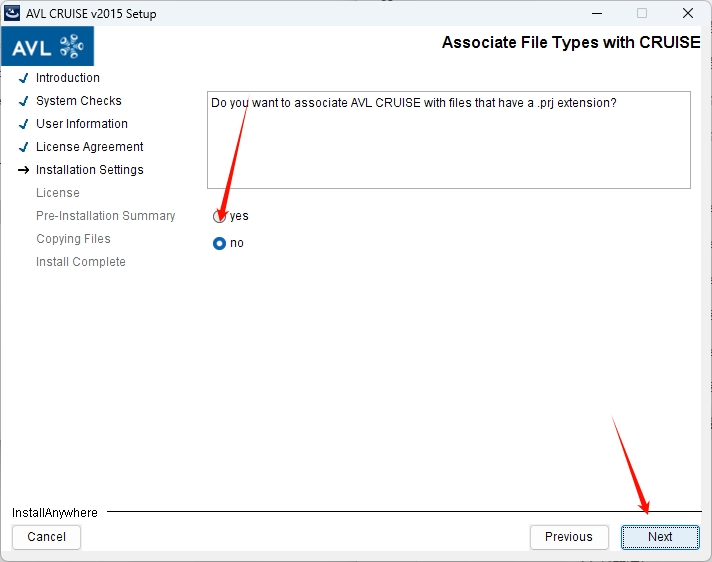Viewport: 712px width, 562px height.
Task: Click the AVL logo image
Action: pos(48,47)
